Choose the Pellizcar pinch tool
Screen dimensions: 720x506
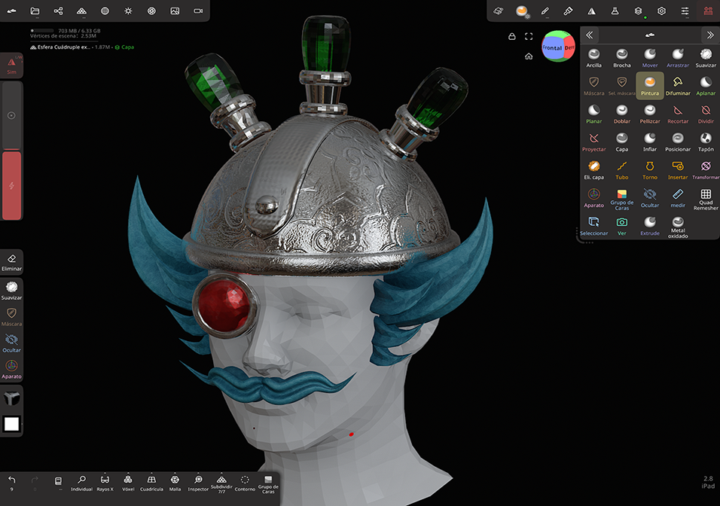[650, 114]
